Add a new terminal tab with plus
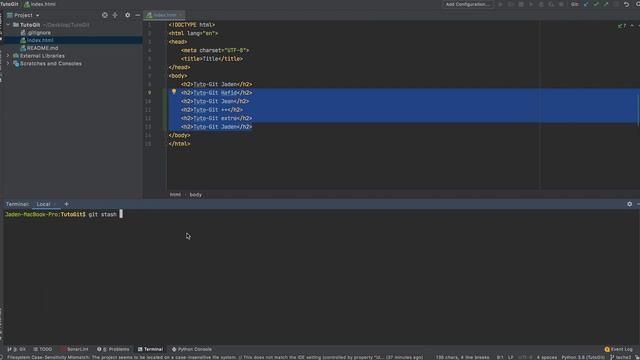The height and width of the screenshot is (360, 640). point(67,204)
